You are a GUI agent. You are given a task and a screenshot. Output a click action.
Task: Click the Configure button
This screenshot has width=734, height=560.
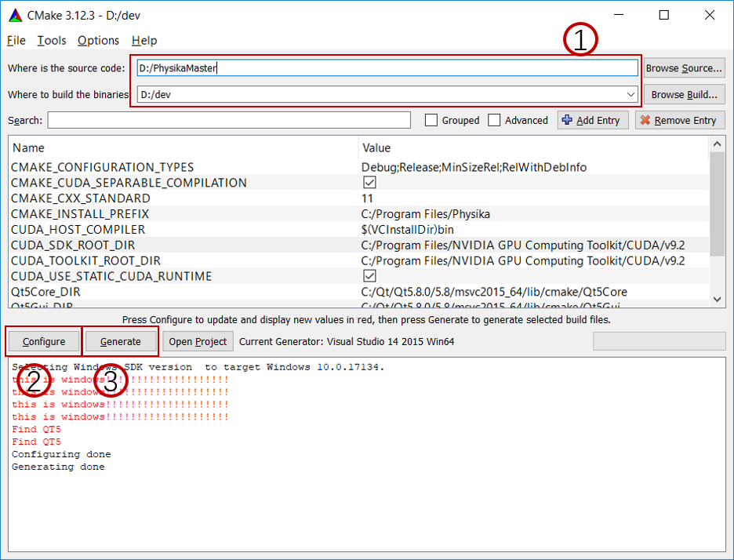pos(44,342)
